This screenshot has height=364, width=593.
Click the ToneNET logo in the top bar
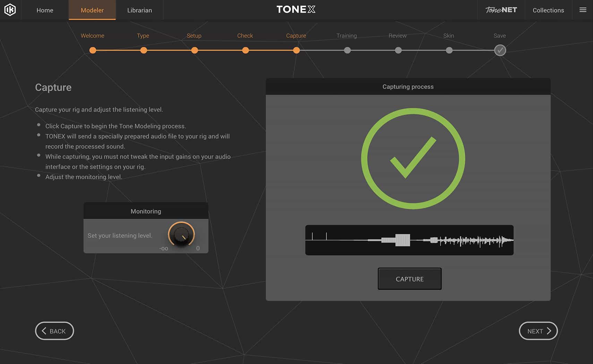pyautogui.click(x=501, y=10)
